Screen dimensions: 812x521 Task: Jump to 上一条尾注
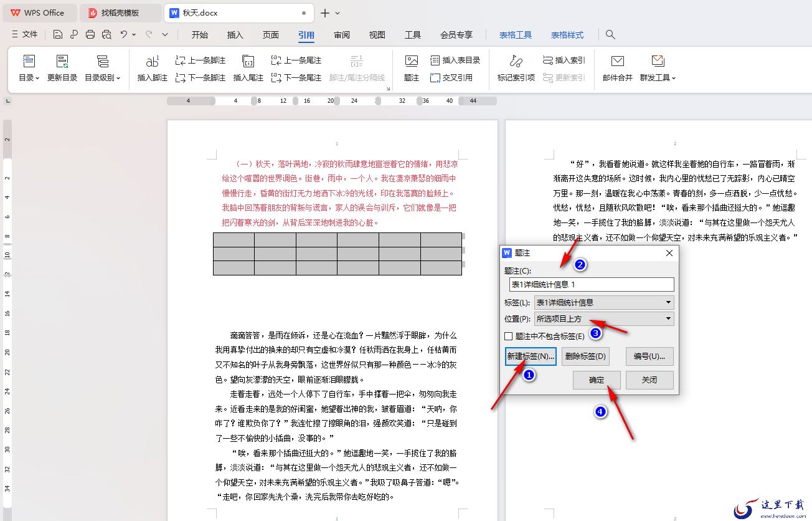click(296, 60)
